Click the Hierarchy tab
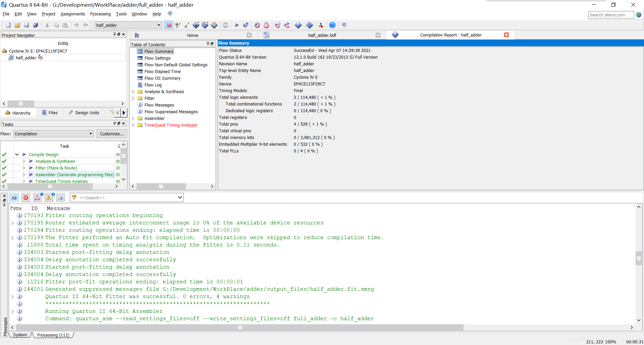This screenshot has width=644, height=345. [x=18, y=113]
